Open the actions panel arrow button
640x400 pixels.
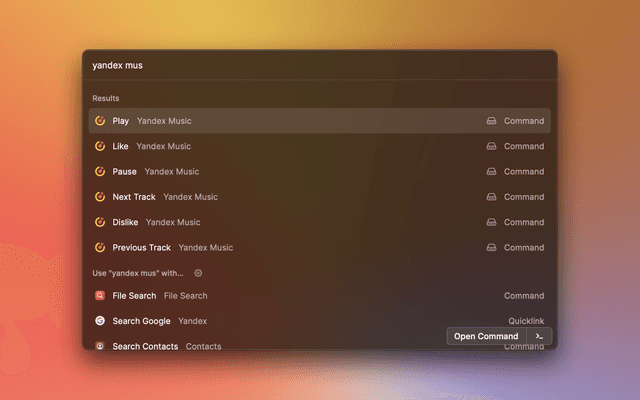540,336
